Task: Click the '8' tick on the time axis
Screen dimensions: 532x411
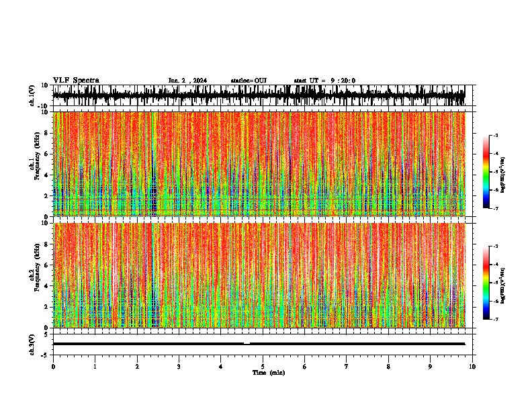Action: (388, 367)
